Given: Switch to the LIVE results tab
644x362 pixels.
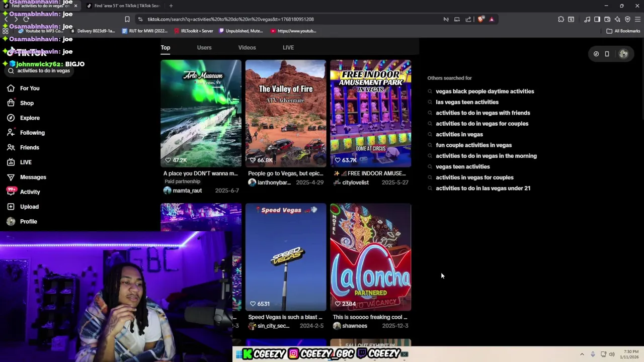Looking at the screenshot, I should pos(288,47).
